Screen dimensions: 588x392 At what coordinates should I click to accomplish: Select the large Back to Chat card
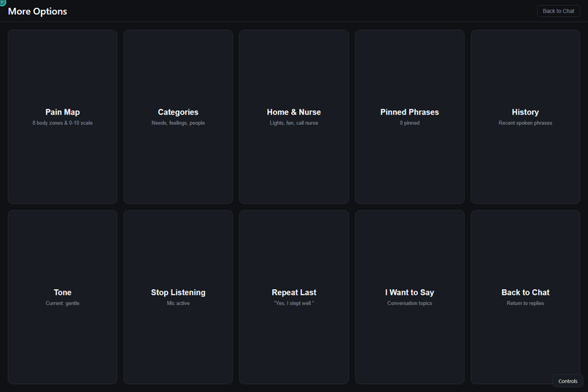[525, 297]
